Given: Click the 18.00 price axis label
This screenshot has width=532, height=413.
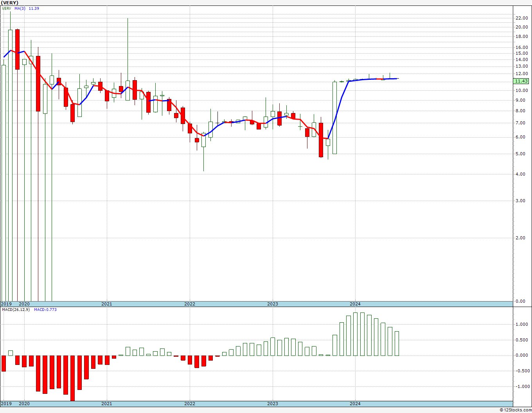Looking at the screenshot, I should [x=521, y=37].
